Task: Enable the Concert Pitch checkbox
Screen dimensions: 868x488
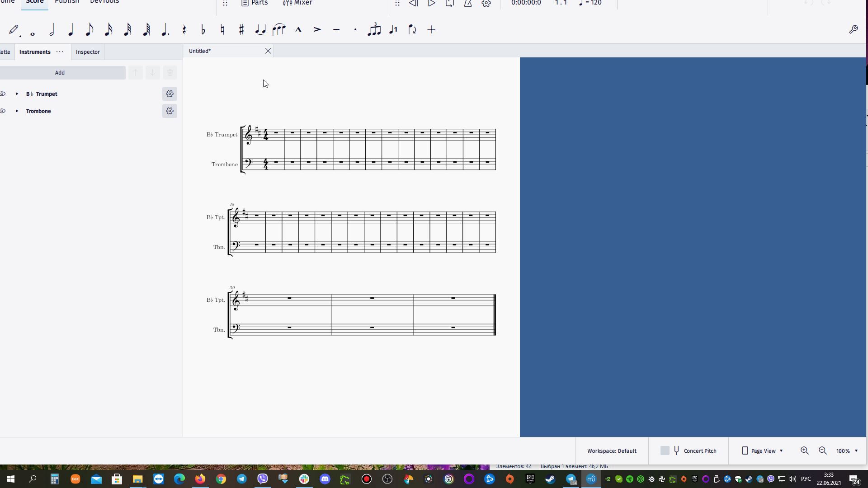Action: (665, 450)
